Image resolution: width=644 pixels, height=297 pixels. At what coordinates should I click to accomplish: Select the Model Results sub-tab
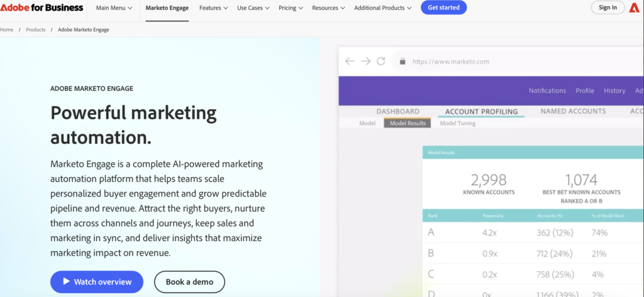pos(408,123)
